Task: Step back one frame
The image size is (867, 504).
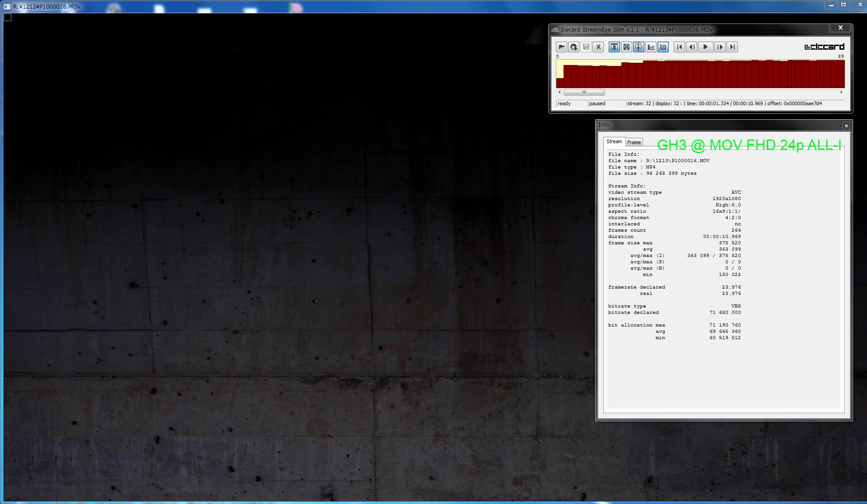Action: coord(691,47)
